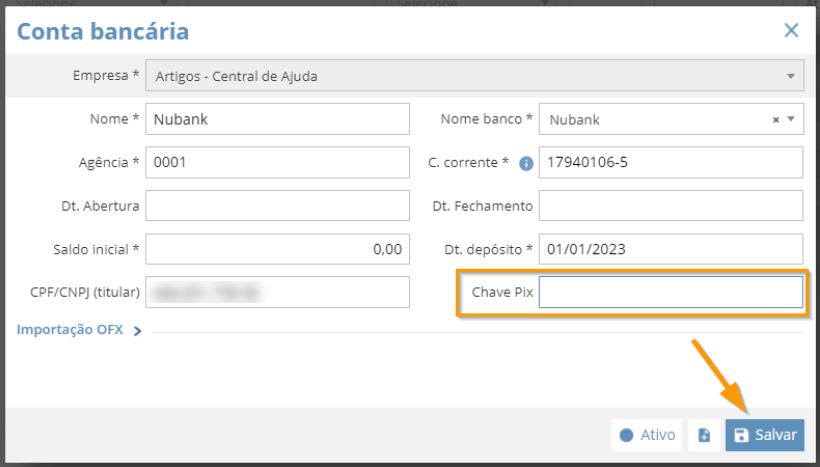Screen dimensions: 820x467
Task: Open the Empresa dropdown
Action: click(474, 76)
